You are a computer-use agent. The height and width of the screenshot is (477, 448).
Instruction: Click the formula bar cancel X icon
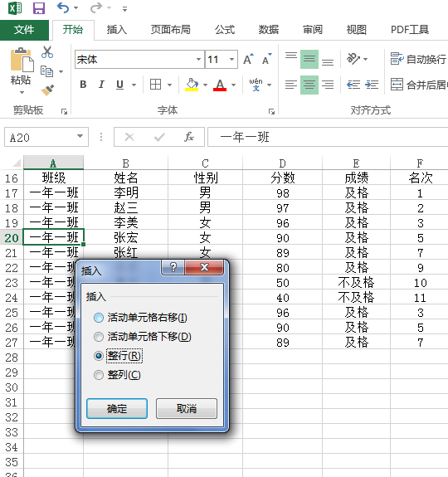pyautogui.click(x=129, y=137)
